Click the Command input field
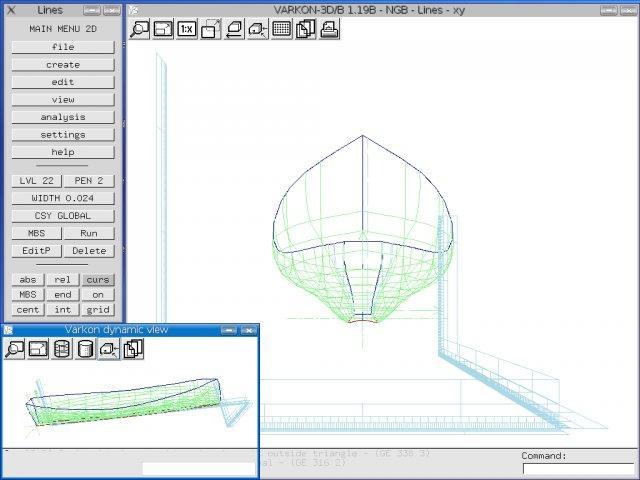The width and height of the screenshot is (640, 480). pos(577,468)
